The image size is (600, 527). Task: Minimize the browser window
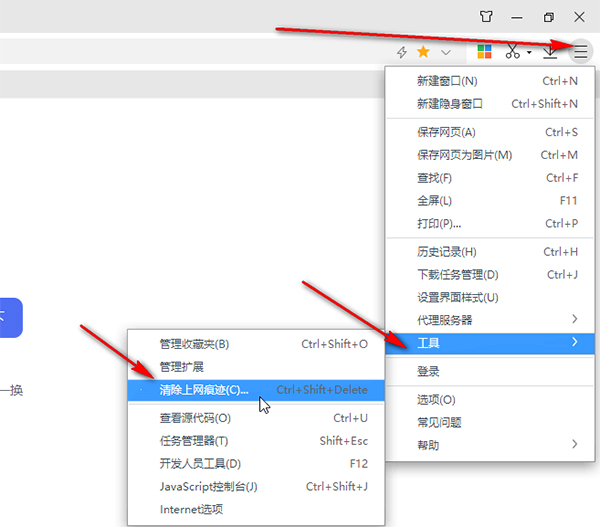(517, 17)
